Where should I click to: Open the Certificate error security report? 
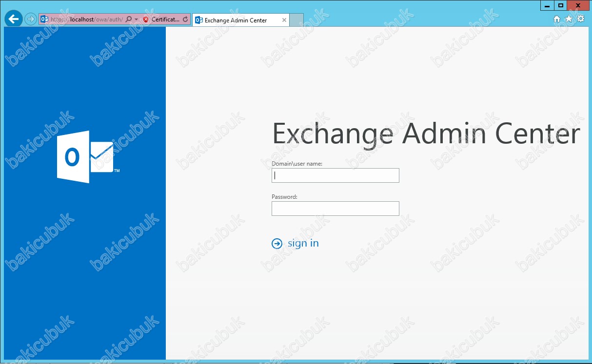(161, 19)
